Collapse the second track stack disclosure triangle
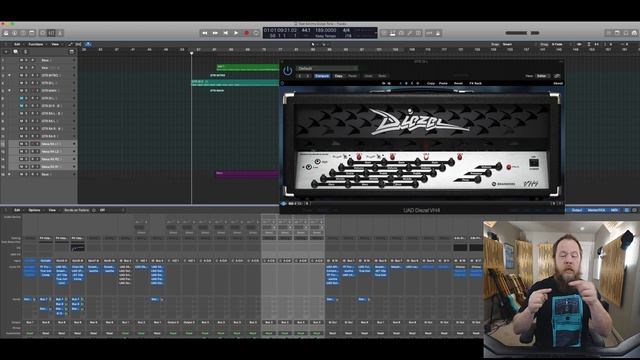The width and height of the screenshot is (640, 360). click(x=9, y=91)
